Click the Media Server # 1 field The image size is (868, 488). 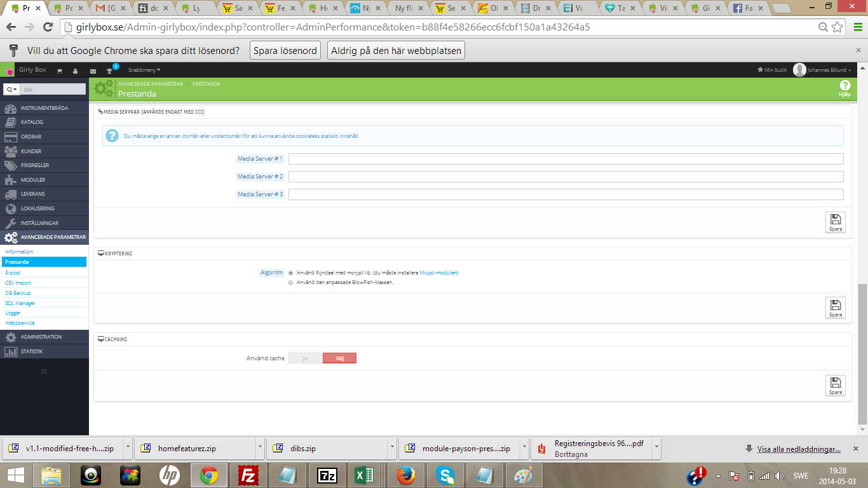coord(566,159)
